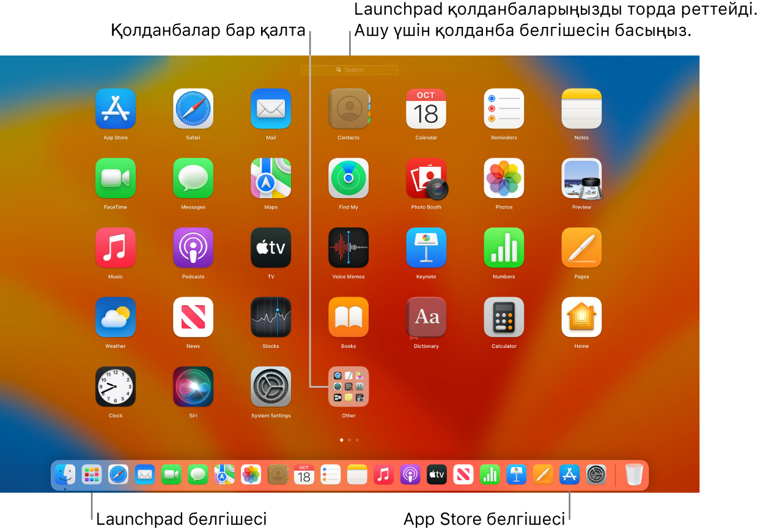Open Preview app

(x=581, y=178)
